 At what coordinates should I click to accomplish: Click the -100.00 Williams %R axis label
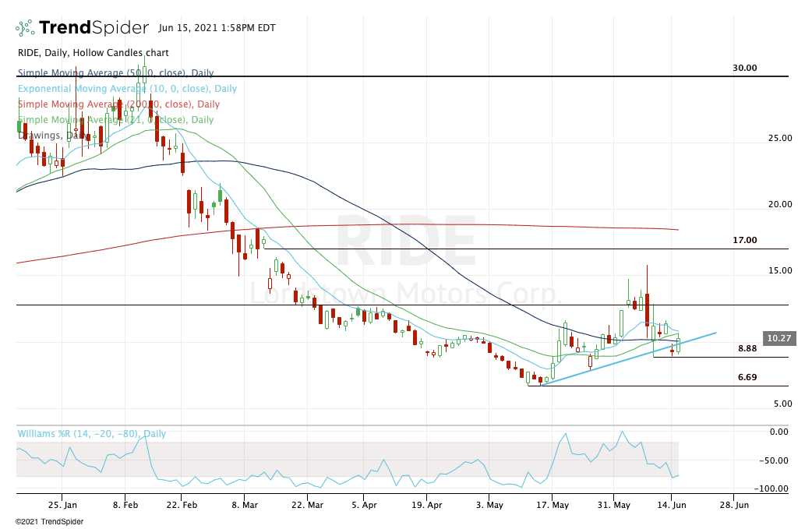point(773,488)
